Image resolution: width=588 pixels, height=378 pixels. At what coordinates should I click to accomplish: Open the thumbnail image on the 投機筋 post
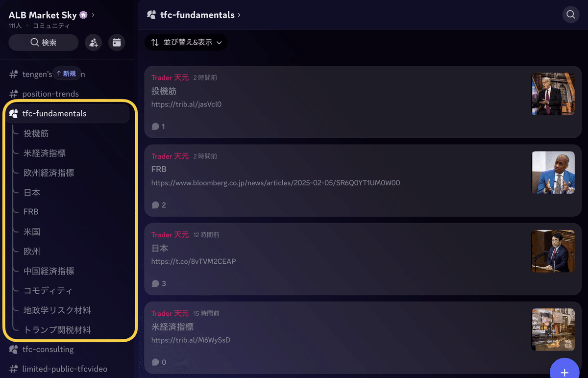(553, 94)
